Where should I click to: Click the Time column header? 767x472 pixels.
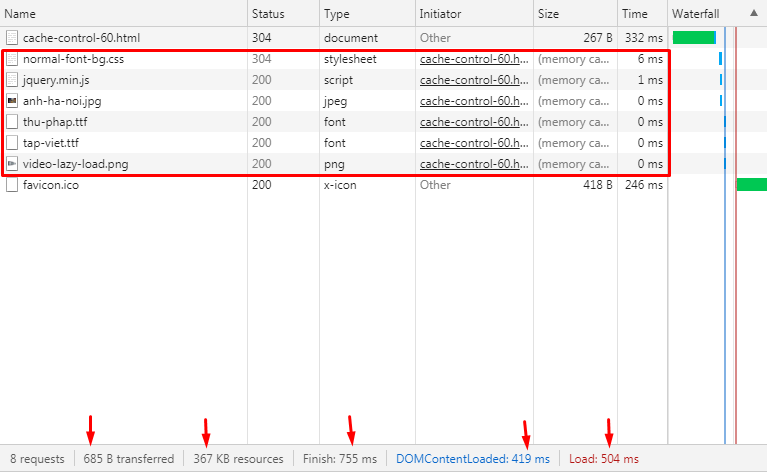[634, 14]
